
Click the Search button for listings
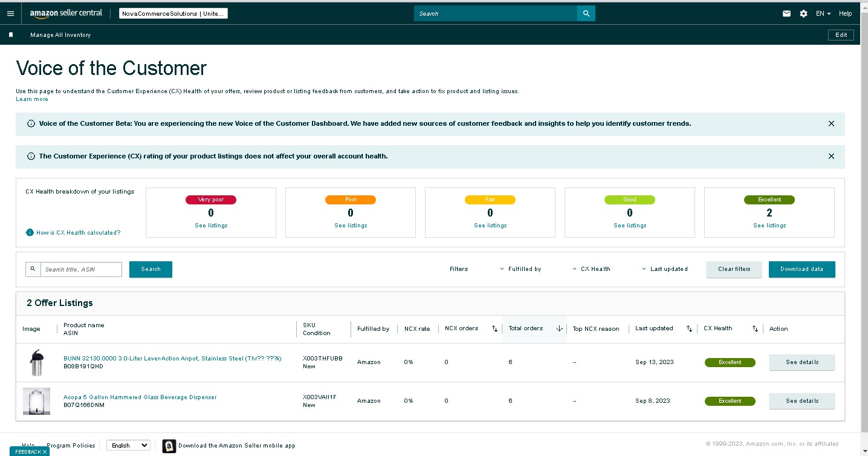click(x=151, y=269)
